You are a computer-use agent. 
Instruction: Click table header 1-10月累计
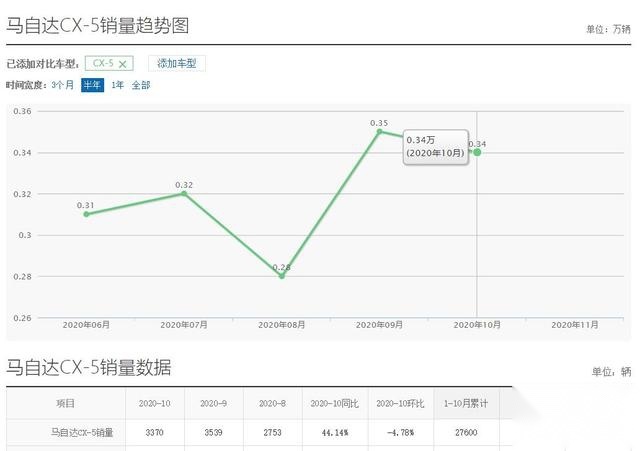point(466,403)
